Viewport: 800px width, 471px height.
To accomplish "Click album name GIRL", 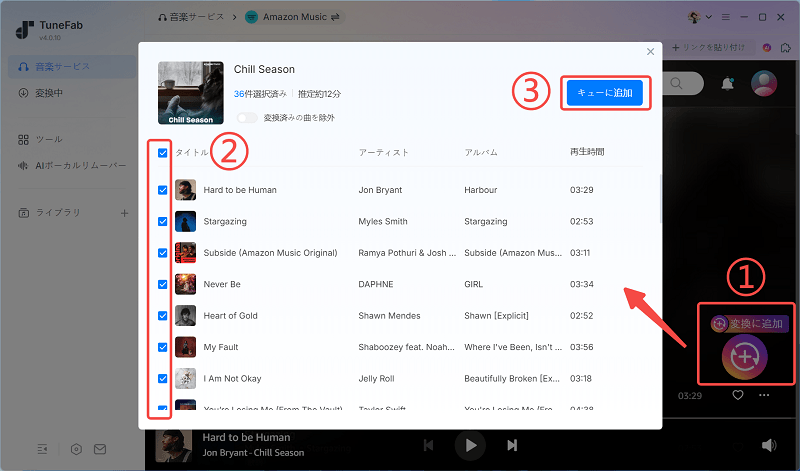I will pos(473,285).
